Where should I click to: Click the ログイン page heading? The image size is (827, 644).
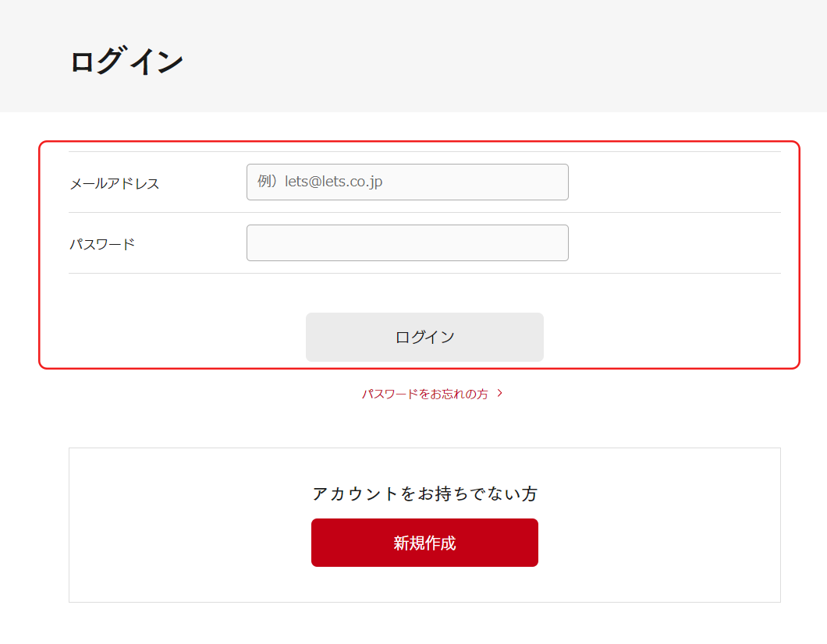pos(126,62)
